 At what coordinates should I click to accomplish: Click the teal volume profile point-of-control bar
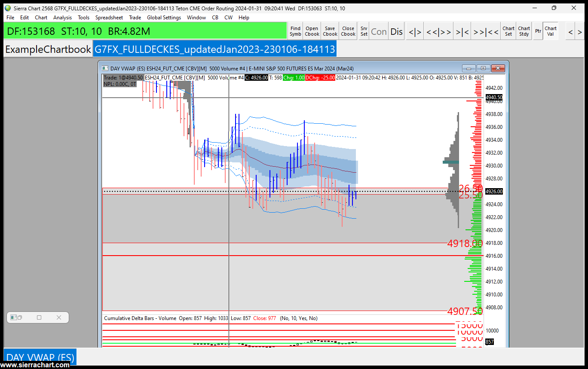pos(451,162)
